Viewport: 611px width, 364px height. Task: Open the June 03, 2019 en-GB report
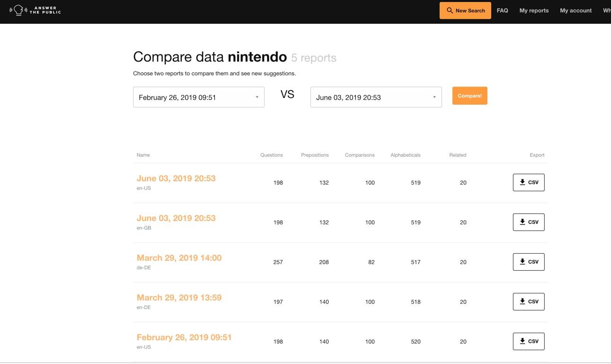point(176,218)
